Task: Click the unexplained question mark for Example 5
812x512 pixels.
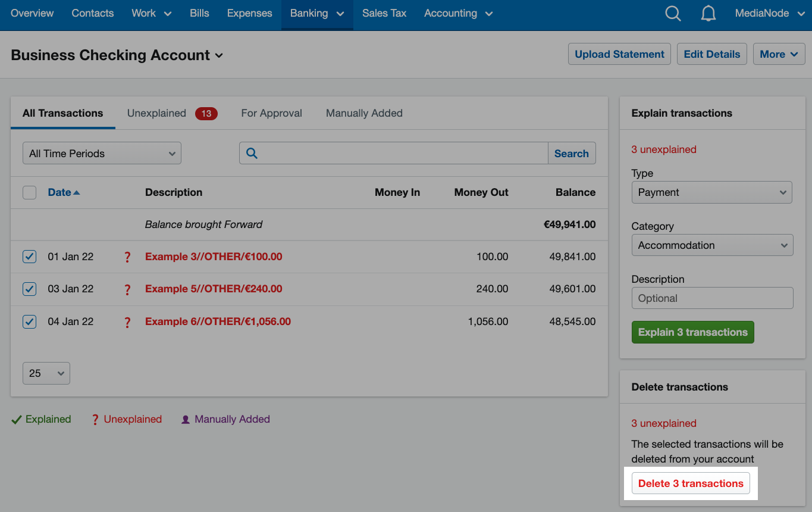Action: 127,289
